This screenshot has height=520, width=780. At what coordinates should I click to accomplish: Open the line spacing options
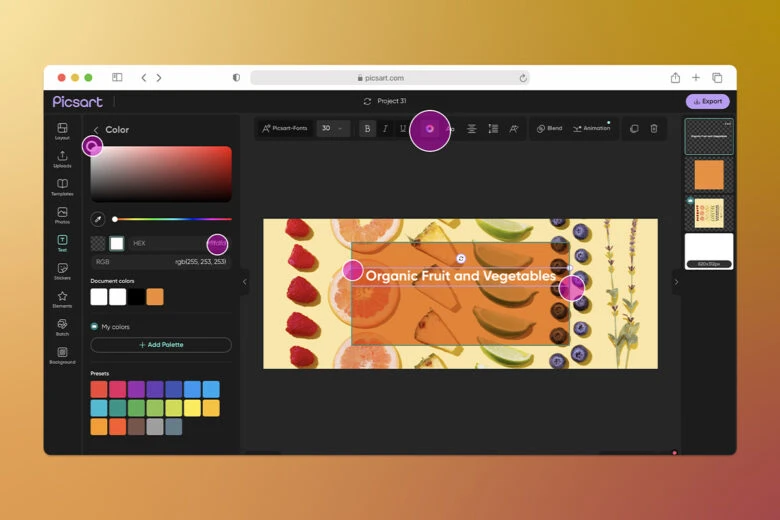[493, 129]
